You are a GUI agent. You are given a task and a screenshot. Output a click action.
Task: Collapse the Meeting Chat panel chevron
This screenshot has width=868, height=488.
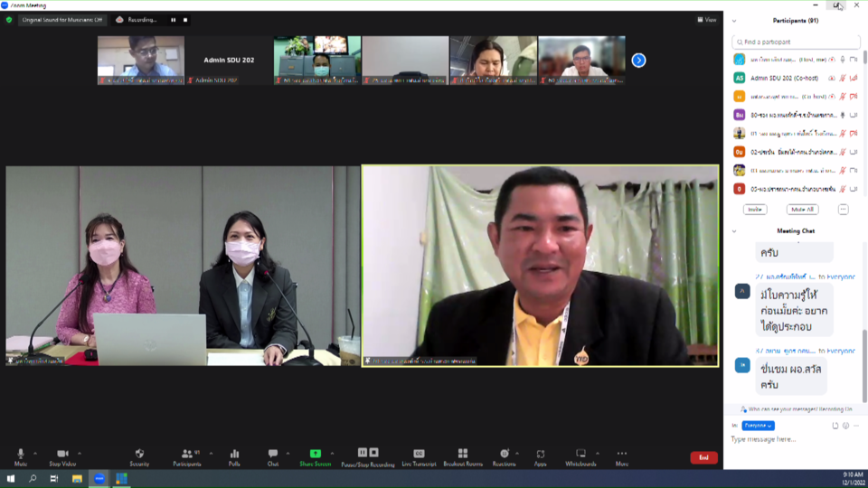(x=734, y=231)
